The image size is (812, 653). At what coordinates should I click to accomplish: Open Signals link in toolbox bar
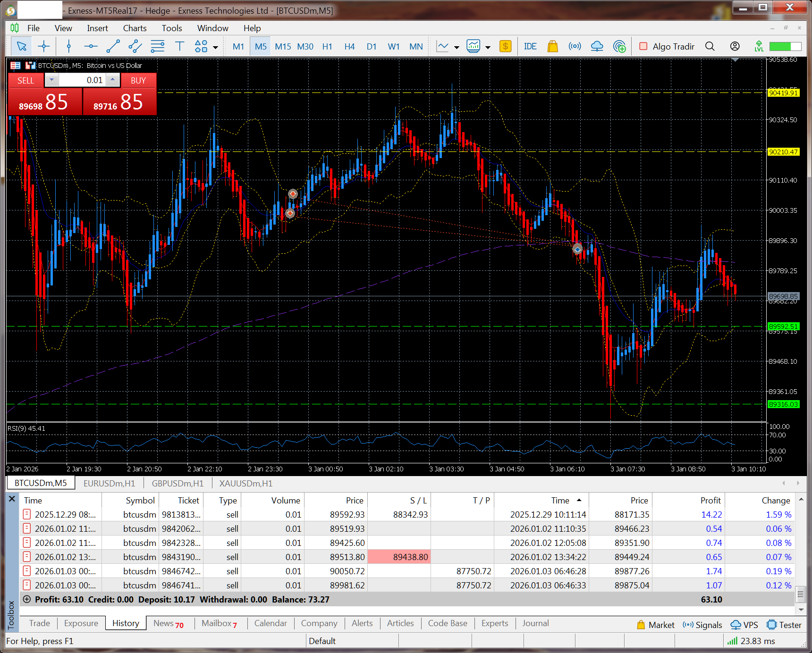(x=702, y=625)
